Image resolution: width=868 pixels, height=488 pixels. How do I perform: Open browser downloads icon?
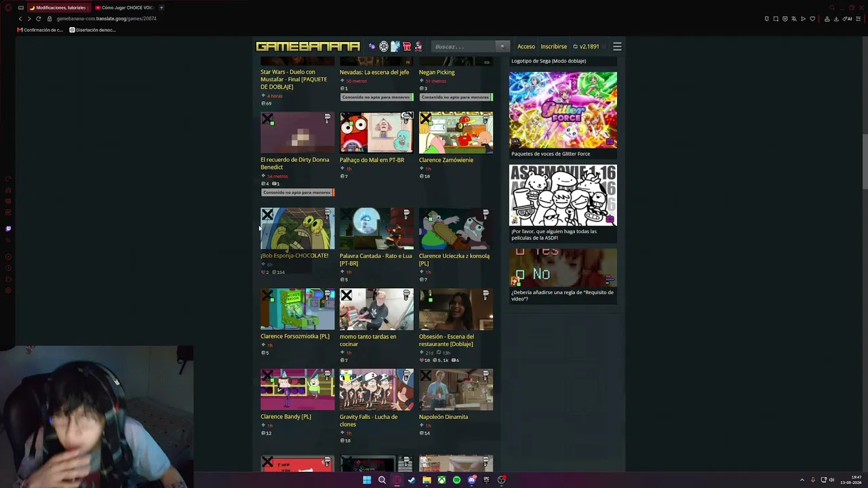click(x=836, y=18)
